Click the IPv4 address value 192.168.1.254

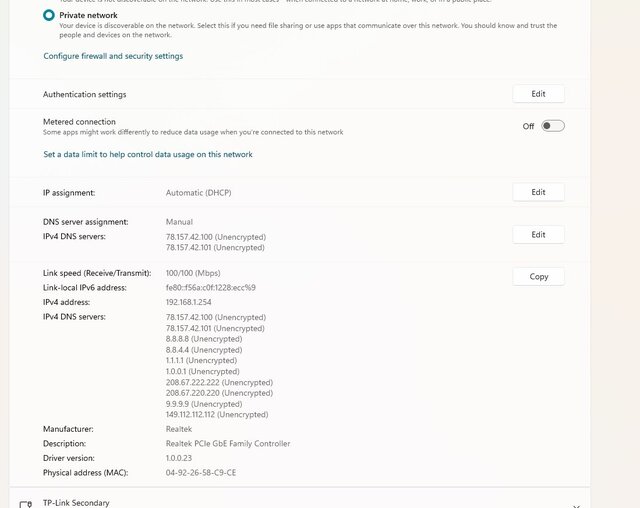(x=189, y=302)
